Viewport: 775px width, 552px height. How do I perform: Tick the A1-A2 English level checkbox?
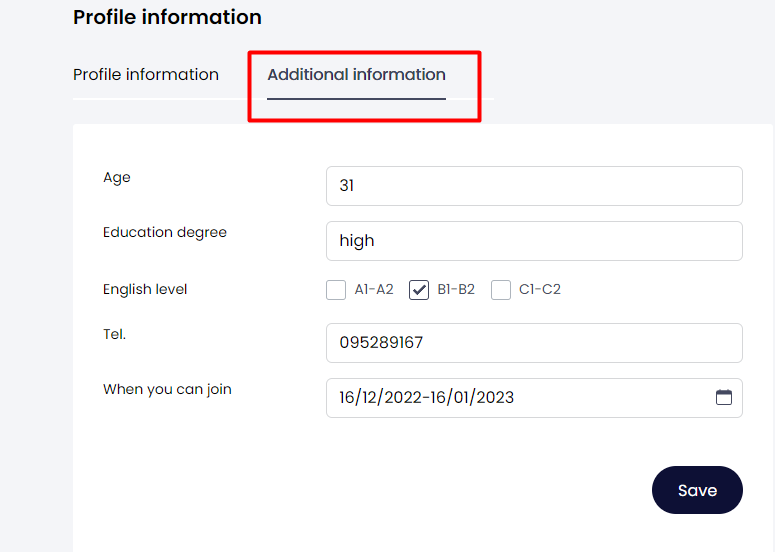(x=336, y=290)
